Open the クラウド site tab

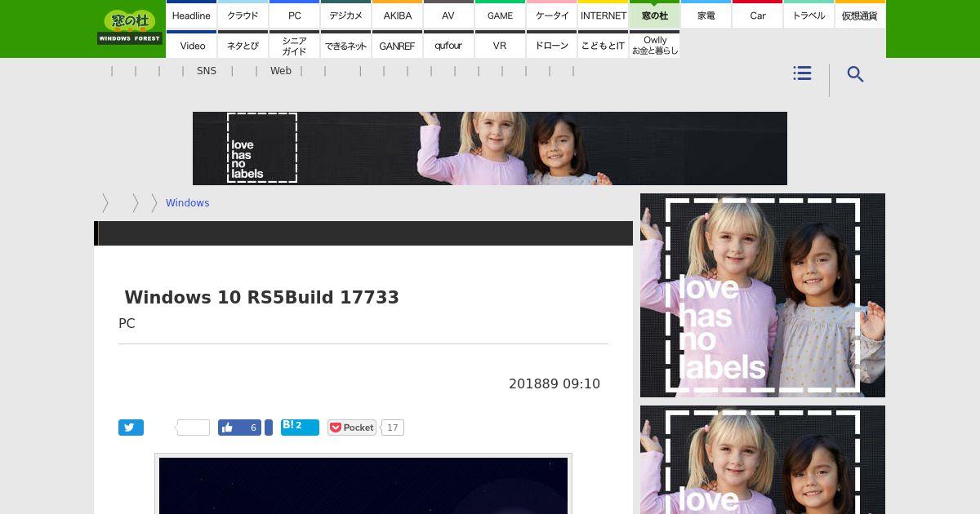(x=243, y=15)
